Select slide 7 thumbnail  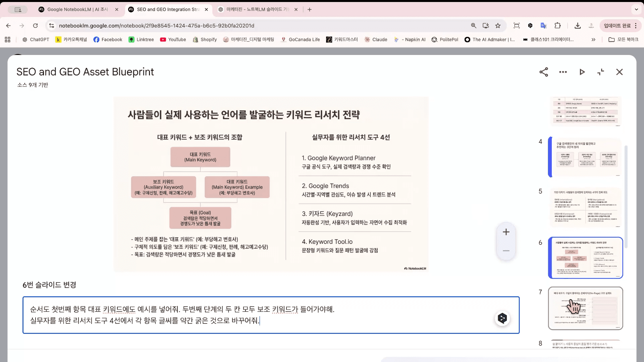pyautogui.click(x=585, y=308)
